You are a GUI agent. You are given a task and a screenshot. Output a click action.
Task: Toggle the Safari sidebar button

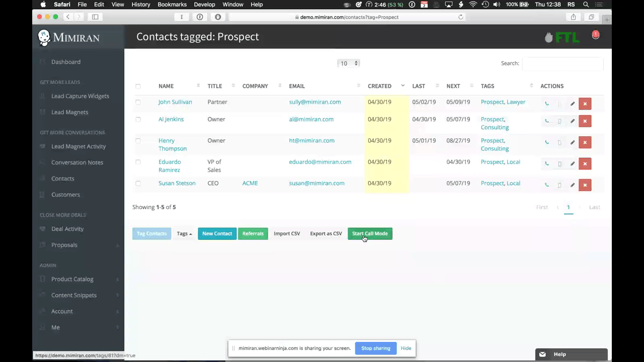coord(95,17)
